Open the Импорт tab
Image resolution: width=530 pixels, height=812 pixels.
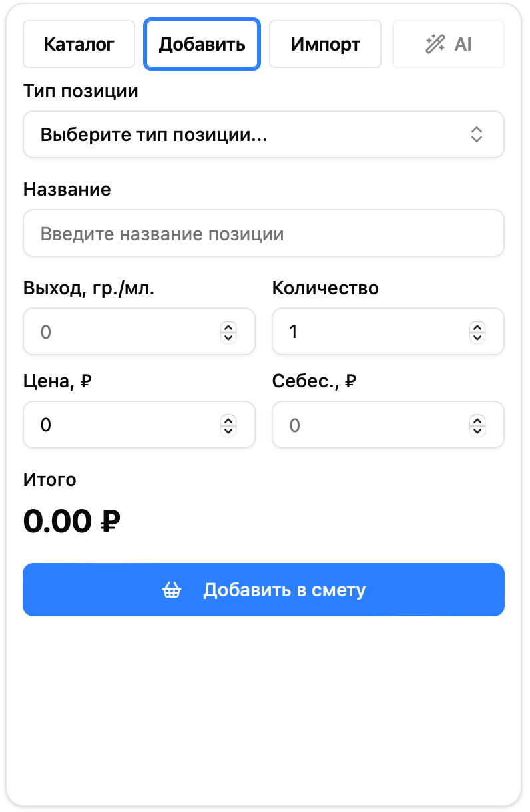pyautogui.click(x=325, y=45)
